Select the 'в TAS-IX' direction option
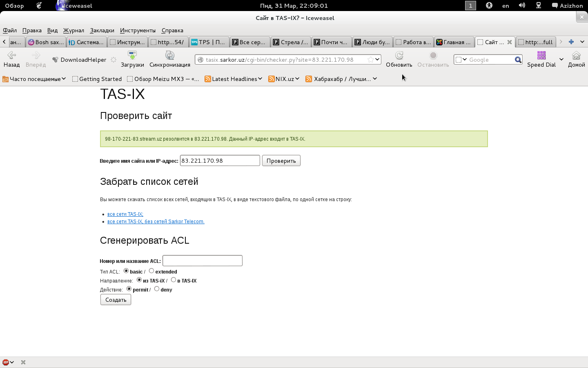The width and height of the screenshot is (588, 368). click(x=174, y=280)
